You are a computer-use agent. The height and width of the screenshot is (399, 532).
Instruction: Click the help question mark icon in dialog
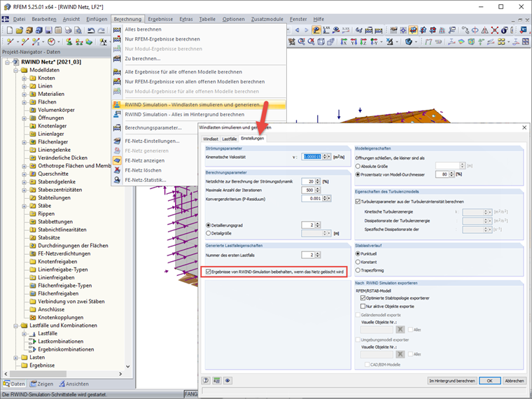coord(206,381)
